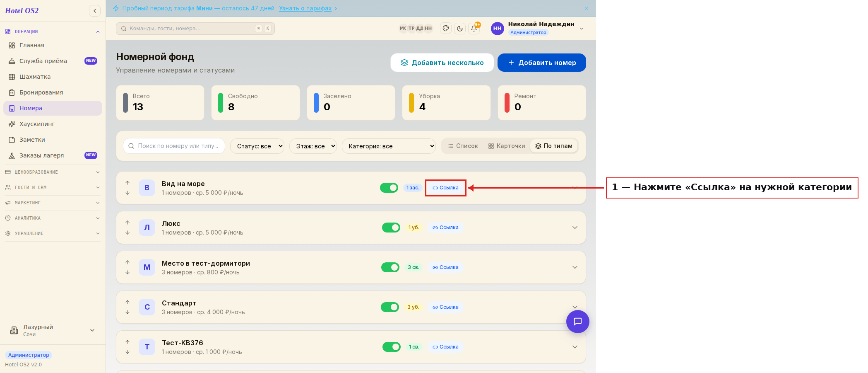This screenshot has height=373, width=868.
Task: Open Служба приёма in the sidebar
Action: 53,61
